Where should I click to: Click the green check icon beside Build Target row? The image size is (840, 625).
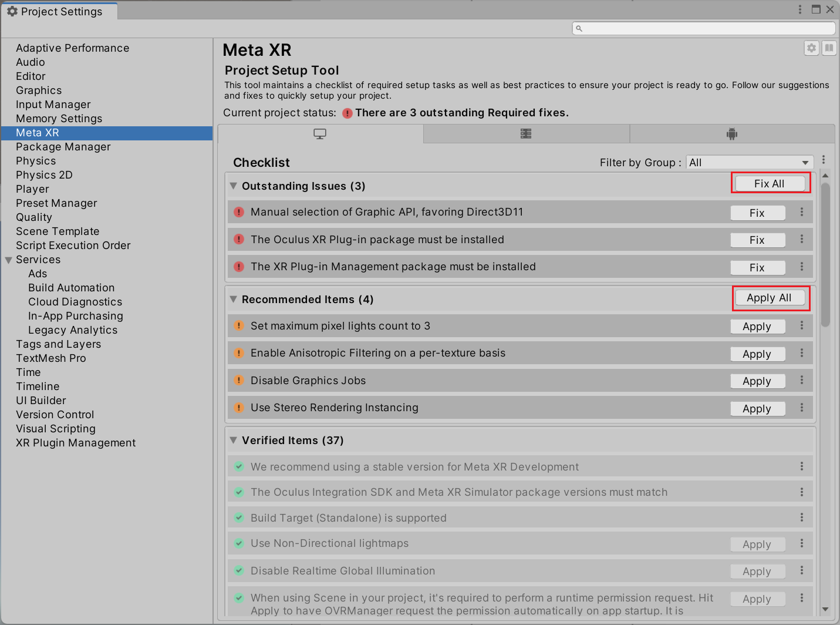click(239, 518)
